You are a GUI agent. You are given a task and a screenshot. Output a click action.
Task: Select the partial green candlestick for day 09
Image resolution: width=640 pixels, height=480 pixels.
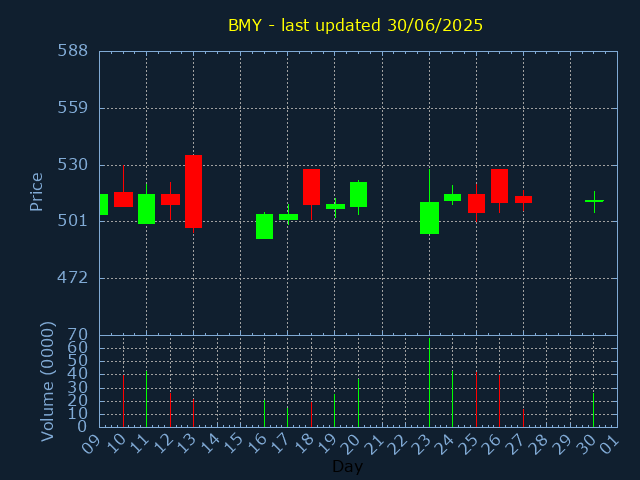[x=104, y=204]
